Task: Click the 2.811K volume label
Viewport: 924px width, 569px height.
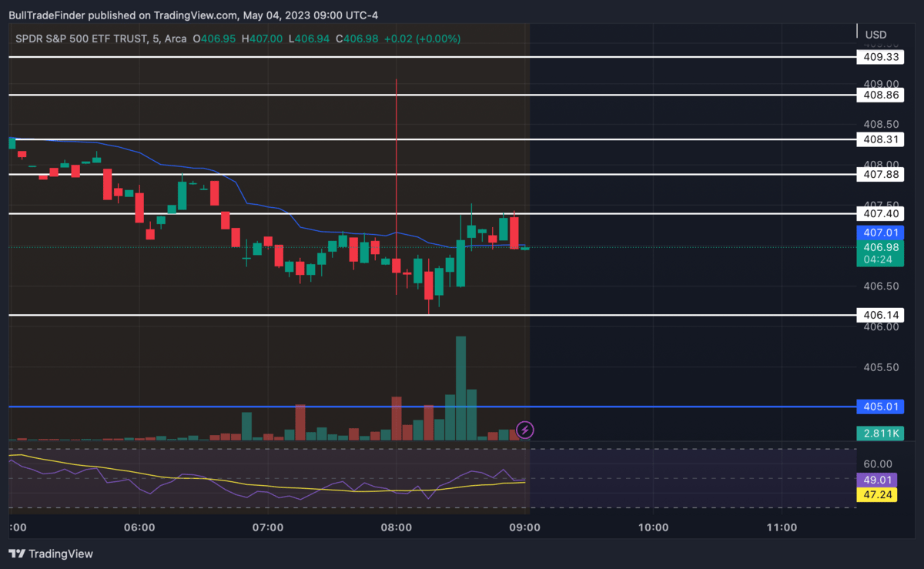Action: click(880, 433)
